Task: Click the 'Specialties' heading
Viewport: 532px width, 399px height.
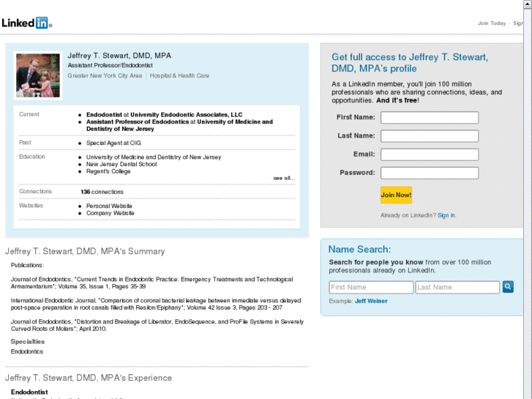Action: coord(28,342)
